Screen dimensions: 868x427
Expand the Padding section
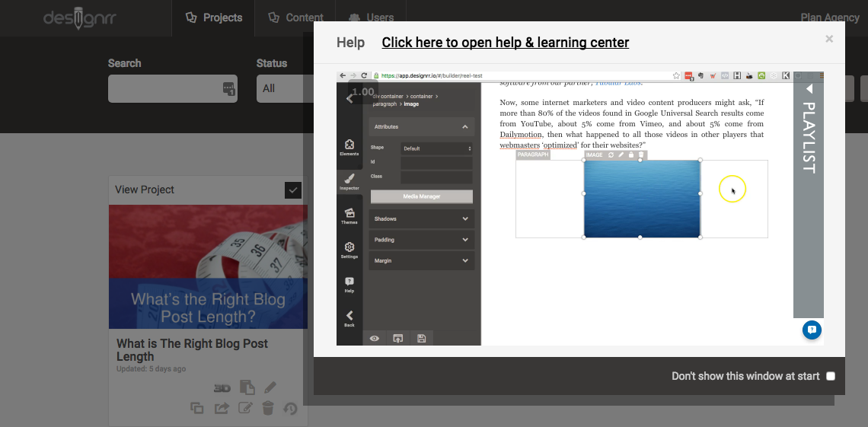[x=422, y=240]
